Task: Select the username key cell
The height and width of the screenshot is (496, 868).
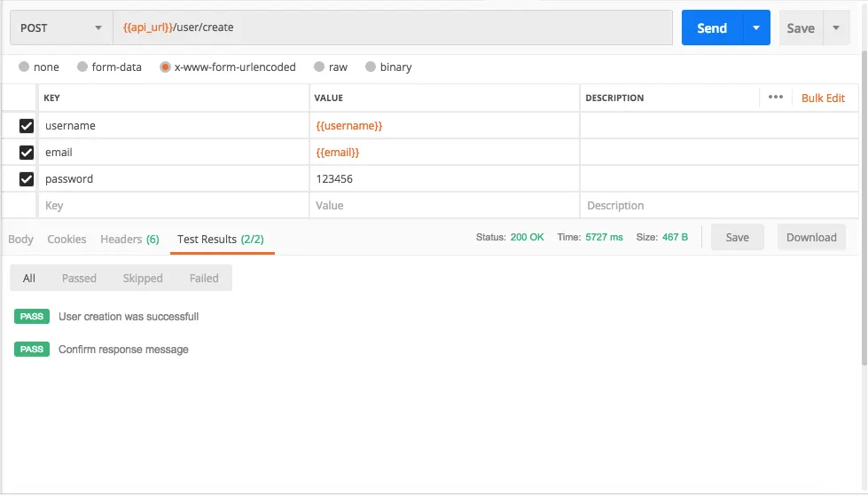Action: pos(173,126)
